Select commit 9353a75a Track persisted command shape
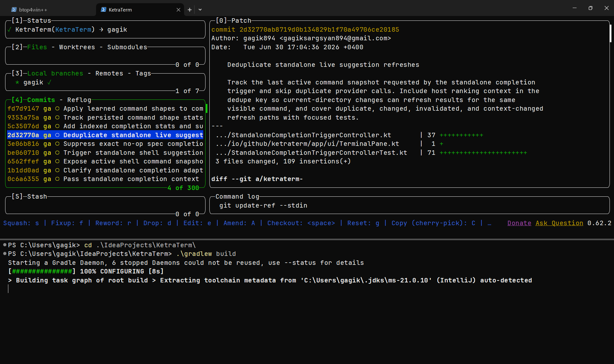The image size is (614, 364). point(105,117)
